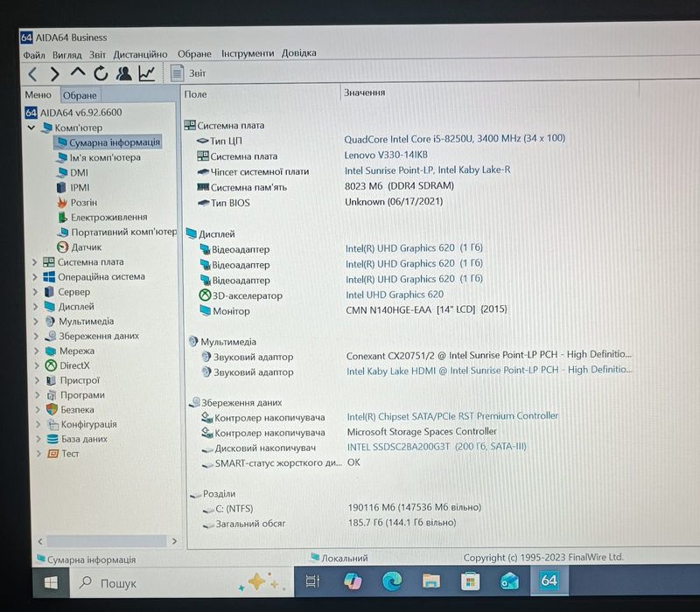Viewport: 700px width, 612px height.
Task: Select the IPMI tree item
Action: click(73, 188)
